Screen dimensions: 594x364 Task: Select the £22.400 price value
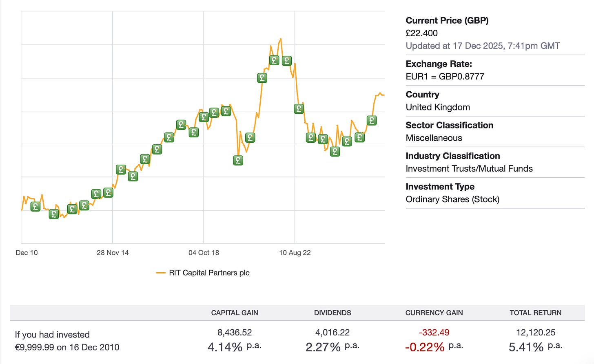422,33
